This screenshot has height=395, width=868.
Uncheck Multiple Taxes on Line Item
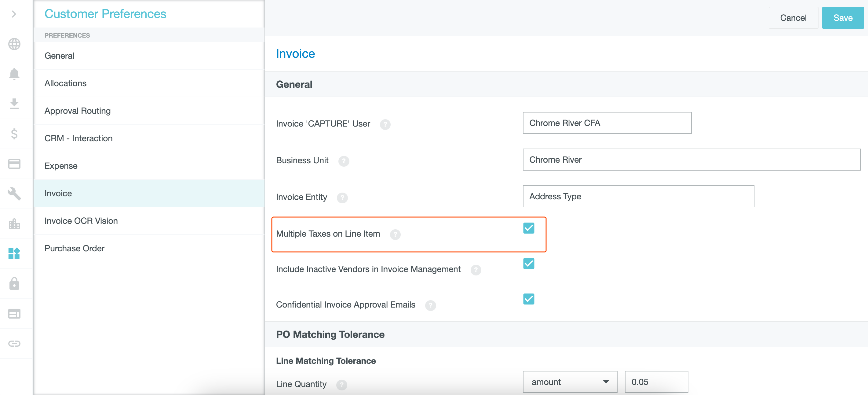click(528, 228)
